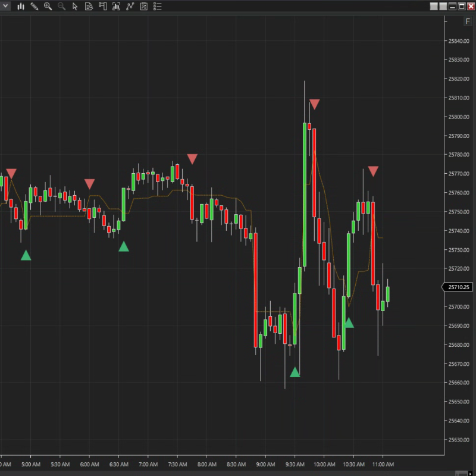
Task: Click the F button on the price axis
Action: (468, 21)
